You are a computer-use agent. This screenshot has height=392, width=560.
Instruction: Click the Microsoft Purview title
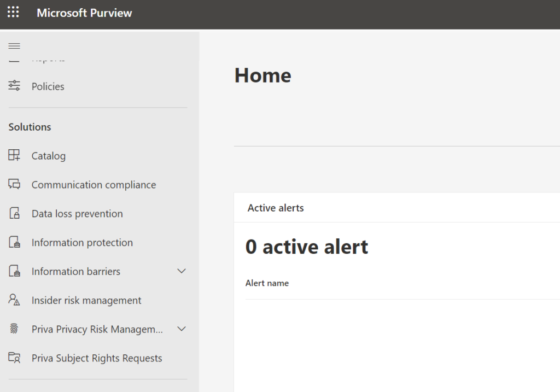click(x=84, y=13)
